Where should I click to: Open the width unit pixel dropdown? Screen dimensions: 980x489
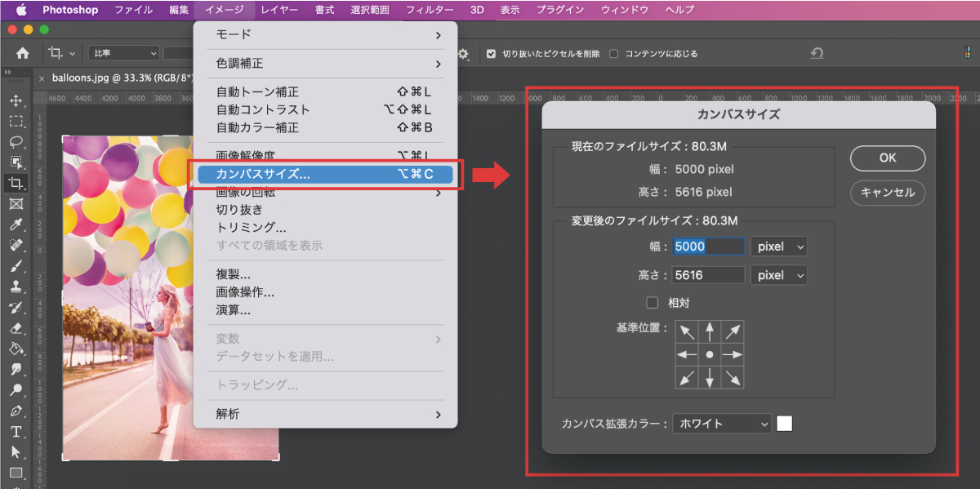click(778, 247)
